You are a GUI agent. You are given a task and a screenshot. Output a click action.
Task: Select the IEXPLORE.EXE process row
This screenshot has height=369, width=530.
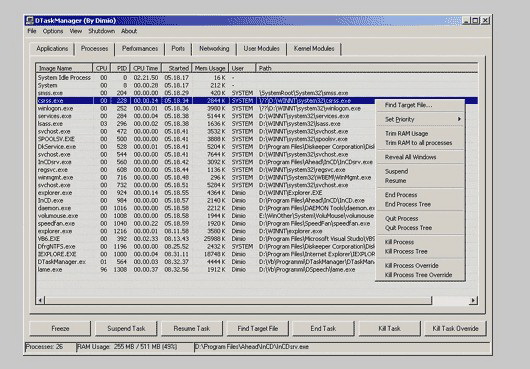pyautogui.click(x=206, y=254)
